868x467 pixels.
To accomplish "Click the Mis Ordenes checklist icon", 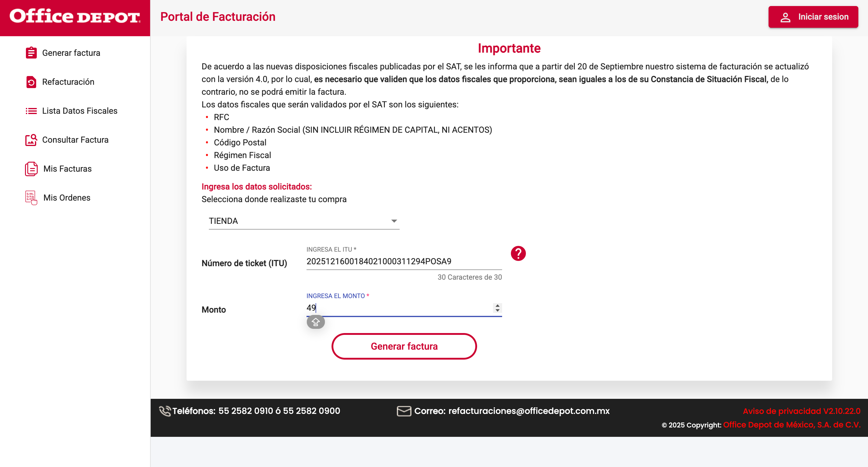I will pos(31,198).
